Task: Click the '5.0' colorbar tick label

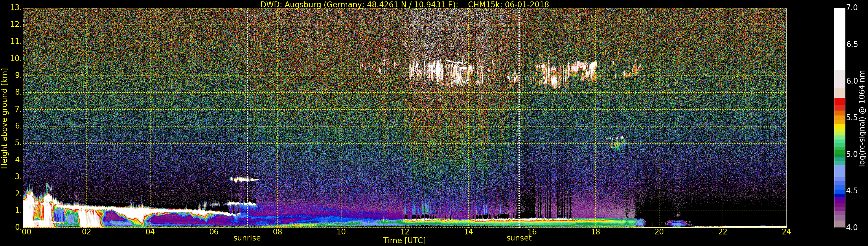Action: (x=852, y=154)
